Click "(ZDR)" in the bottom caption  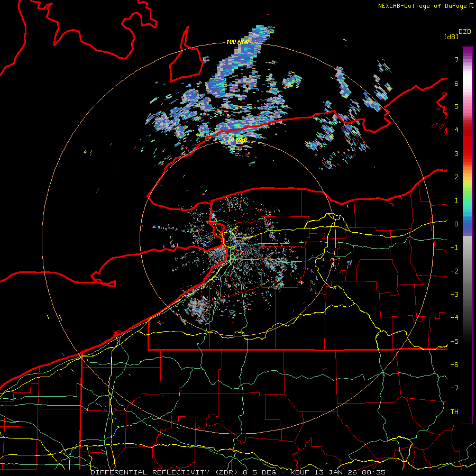226,472
